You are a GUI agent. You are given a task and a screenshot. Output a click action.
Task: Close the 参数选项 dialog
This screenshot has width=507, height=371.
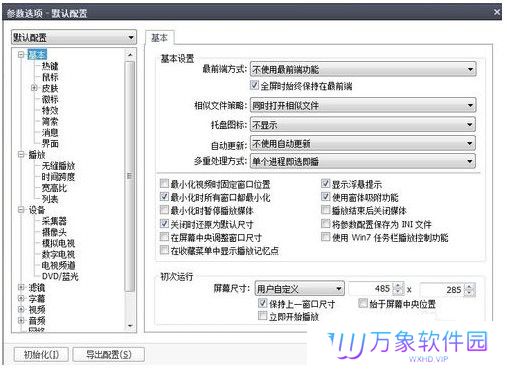(x=496, y=12)
